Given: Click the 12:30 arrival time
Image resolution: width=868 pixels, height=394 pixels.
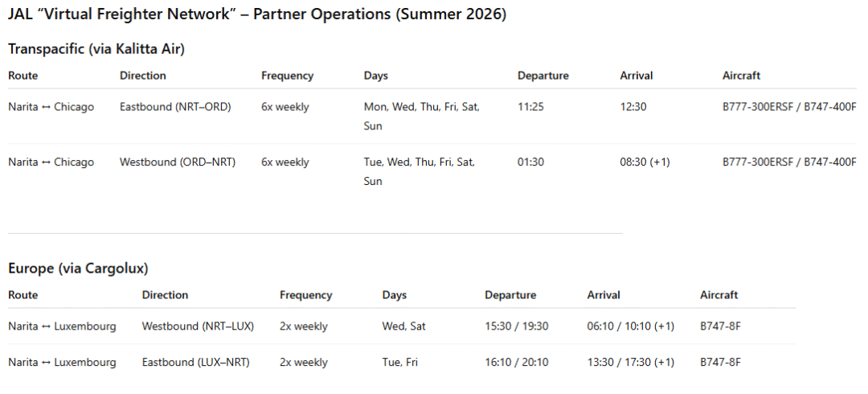Looking at the screenshot, I should point(634,106).
